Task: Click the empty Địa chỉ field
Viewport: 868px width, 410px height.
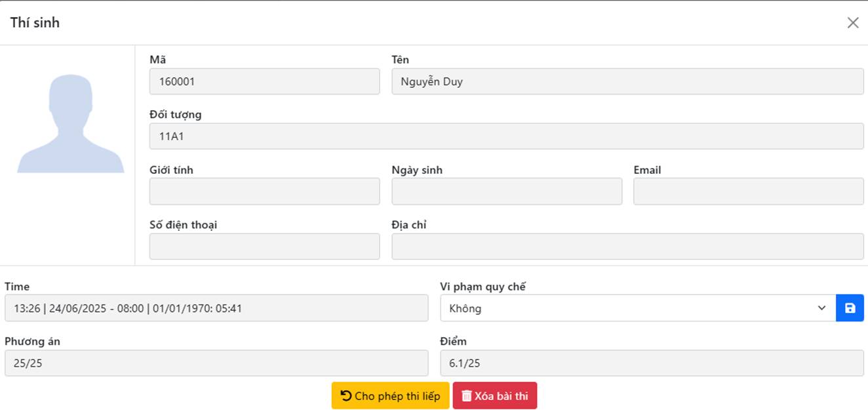Action: pos(627,247)
